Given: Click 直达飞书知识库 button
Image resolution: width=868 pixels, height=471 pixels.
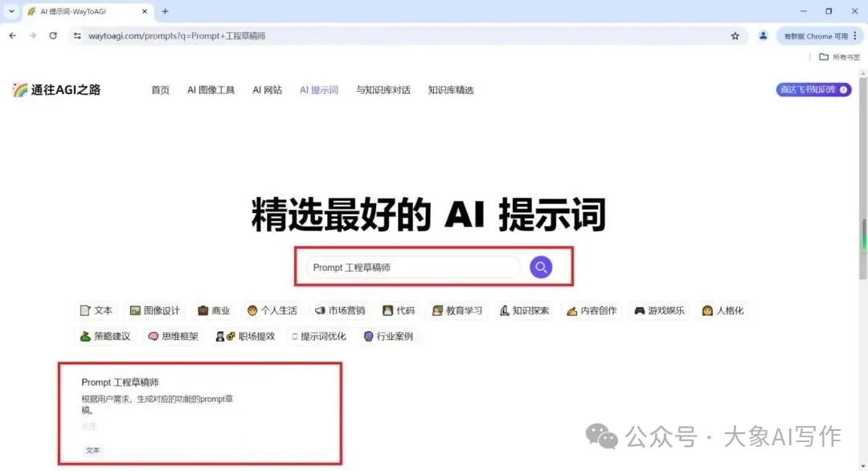Looking at the screenshot, I should click(813, 90).
